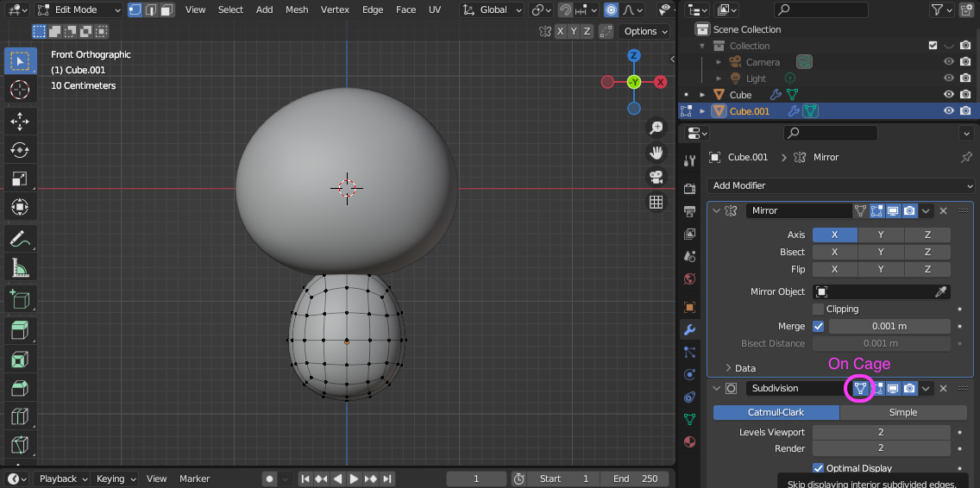Select the Simple subdivision type
Image resolution: width=980 pixels, height=488 pixels.
(x=903, y=412)
